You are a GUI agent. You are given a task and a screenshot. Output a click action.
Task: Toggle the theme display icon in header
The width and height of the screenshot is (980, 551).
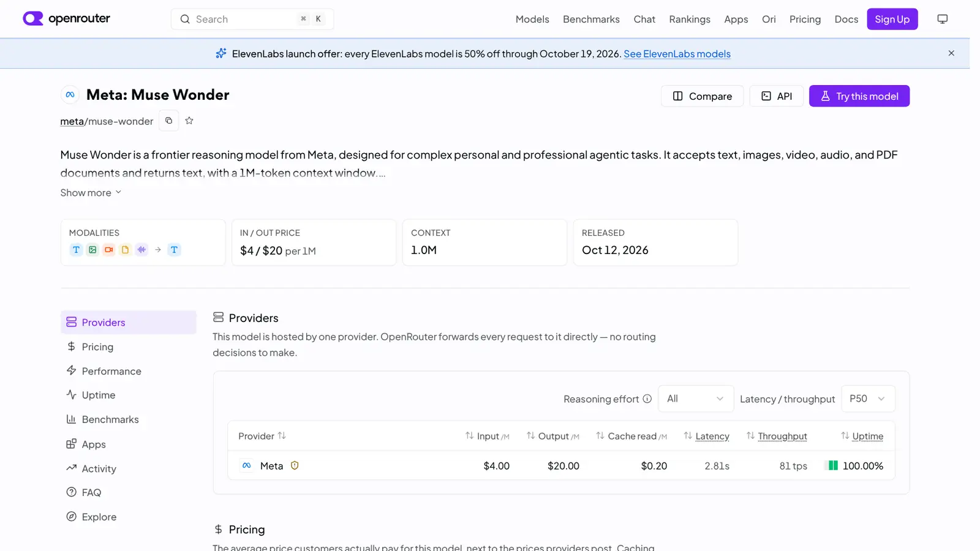pyautogui.click(x=942, y=19)
